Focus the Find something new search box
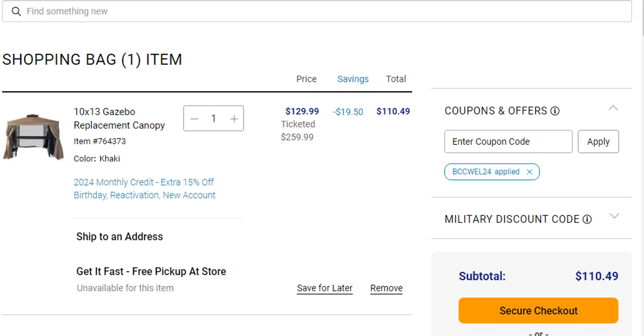The height and width of the screenshot is (336, 644). (317, 12)
